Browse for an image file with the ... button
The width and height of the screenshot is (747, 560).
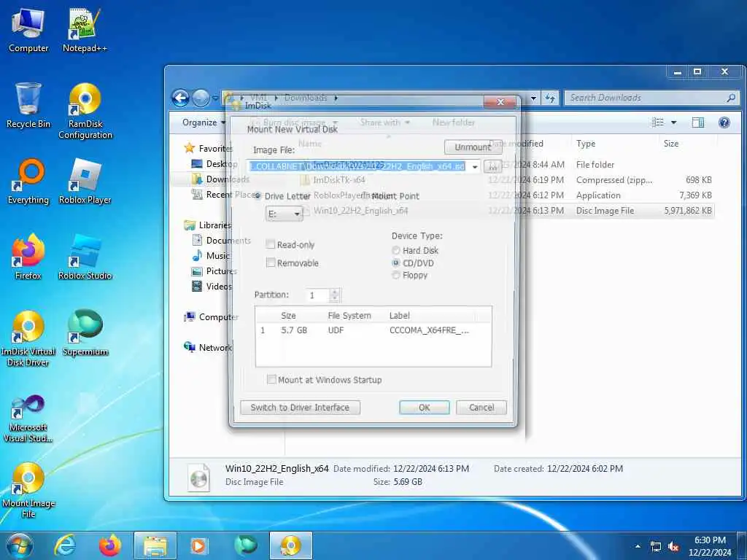tap(492, 167)
